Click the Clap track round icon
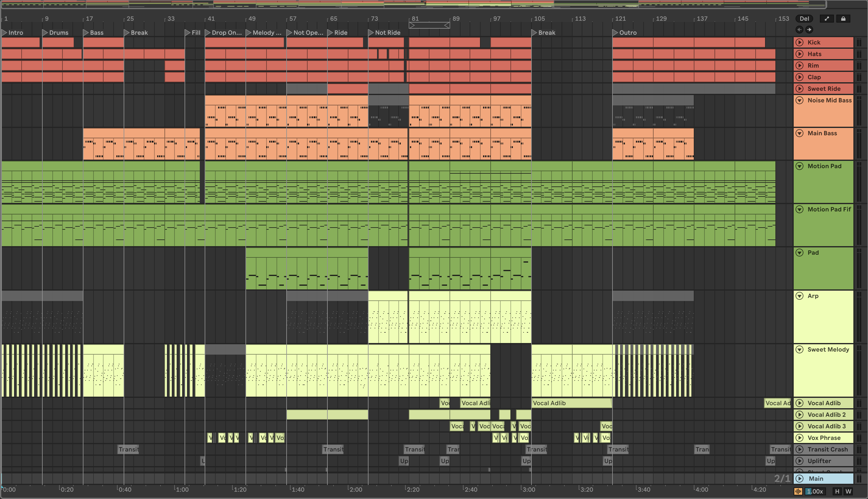The height and width of the screenshot is (499, 868). pos(799,77)
